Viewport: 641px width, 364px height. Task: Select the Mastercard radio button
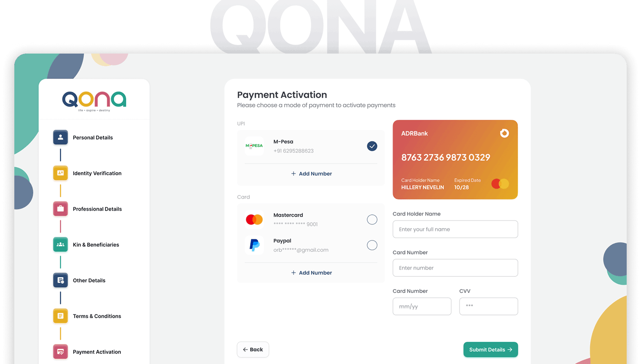pos(372,220)
